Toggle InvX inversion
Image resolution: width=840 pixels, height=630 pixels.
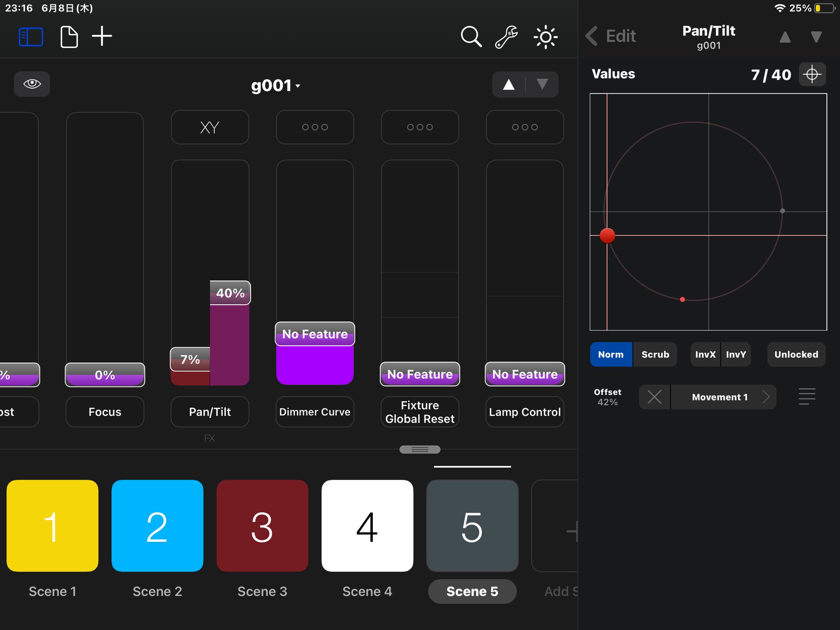705,354
